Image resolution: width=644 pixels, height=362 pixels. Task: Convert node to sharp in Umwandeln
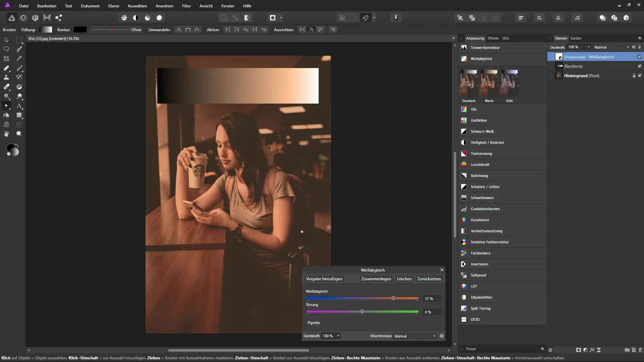click(x=179, y=29)
